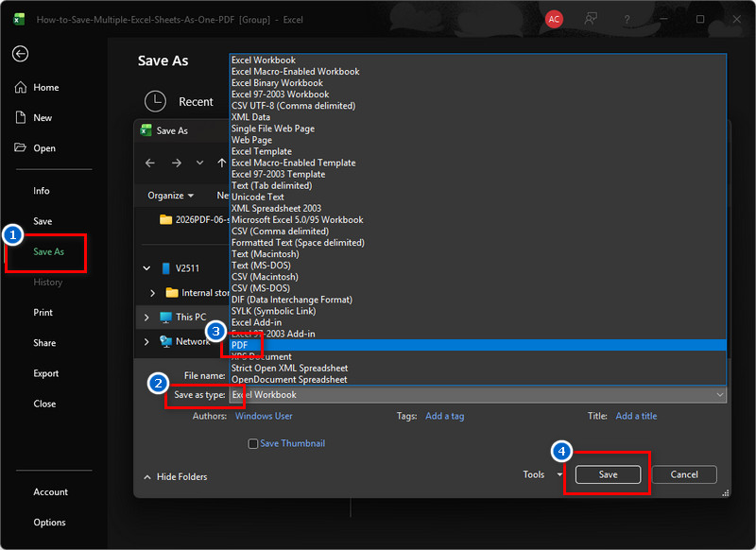Click the Excel icon in title bar
This screenshot has height=550, width=756.
(x=19, y=19)
